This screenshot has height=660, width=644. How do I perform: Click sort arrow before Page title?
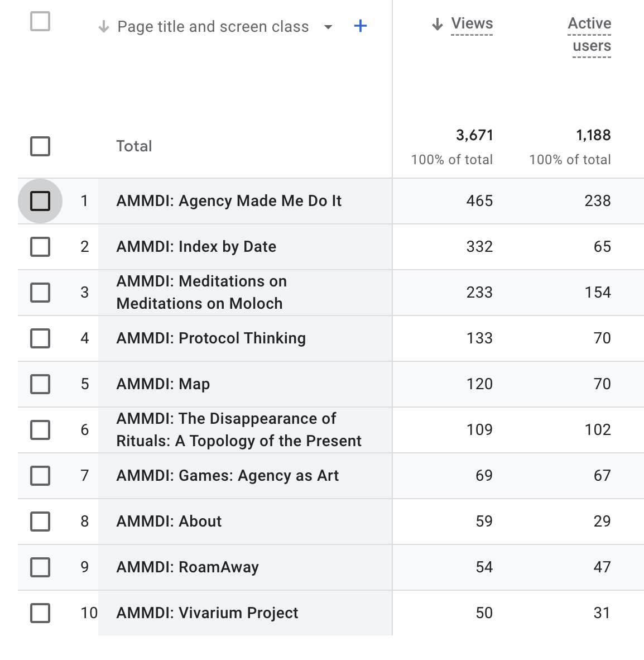pyautogui.click(x=103, y=27)
